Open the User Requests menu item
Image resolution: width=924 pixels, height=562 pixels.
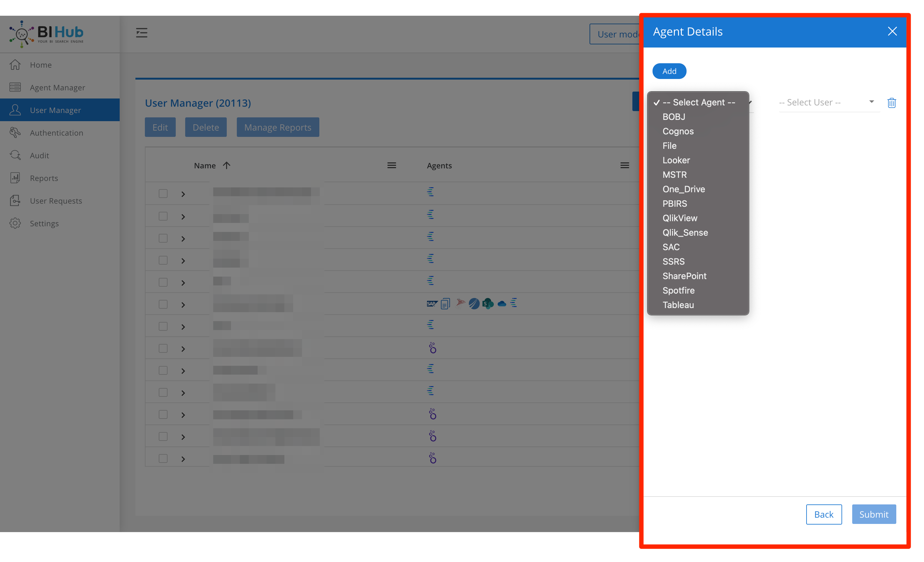60,200
